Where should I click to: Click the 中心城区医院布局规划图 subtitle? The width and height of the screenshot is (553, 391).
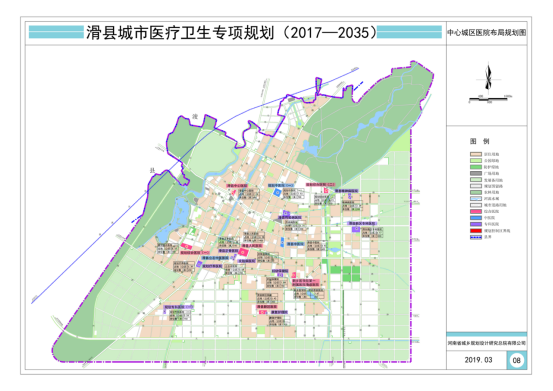coord(487,32)
